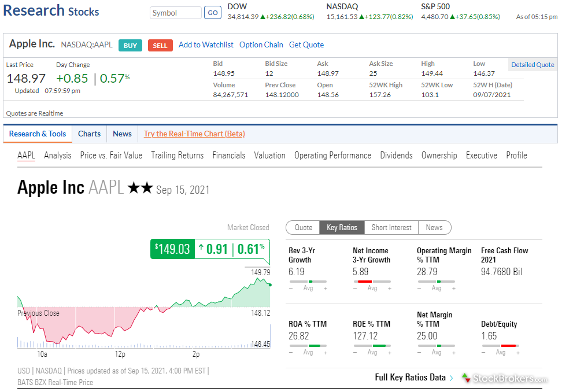The height and width of the screenshot is (392, 562).
Task: Open the Option Chain link
Action: 261,45
